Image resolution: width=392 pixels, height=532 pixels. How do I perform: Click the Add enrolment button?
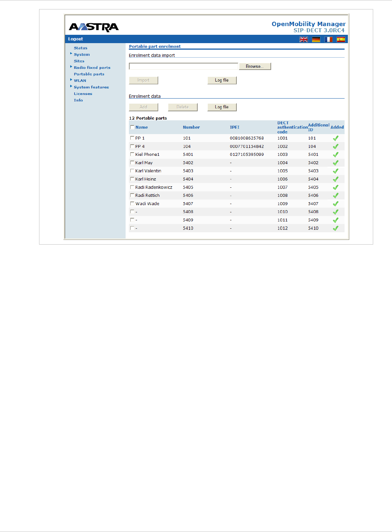click(143, 107)
